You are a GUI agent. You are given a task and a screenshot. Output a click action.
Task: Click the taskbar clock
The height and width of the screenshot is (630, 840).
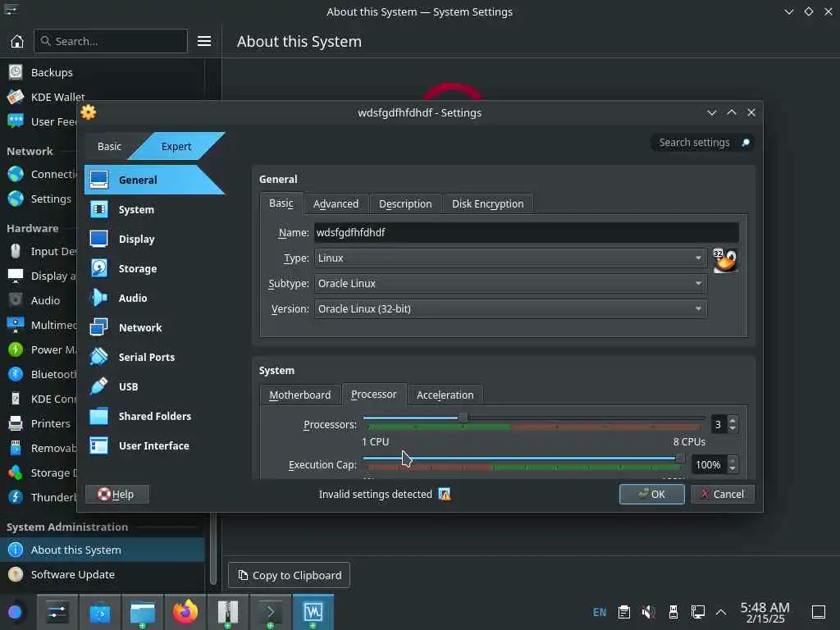[x=765, y=612]
